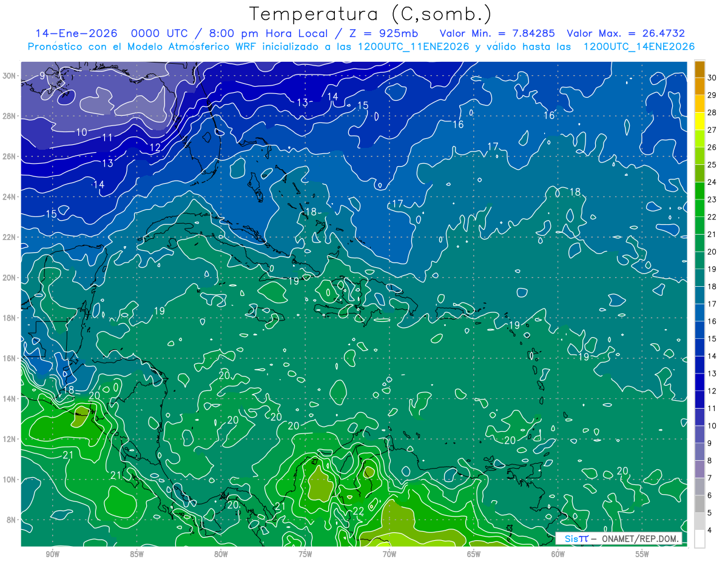Pick green legend swatch between 22 and 23
This screenshot has height=562, width=728.
(x=699, y=209)
